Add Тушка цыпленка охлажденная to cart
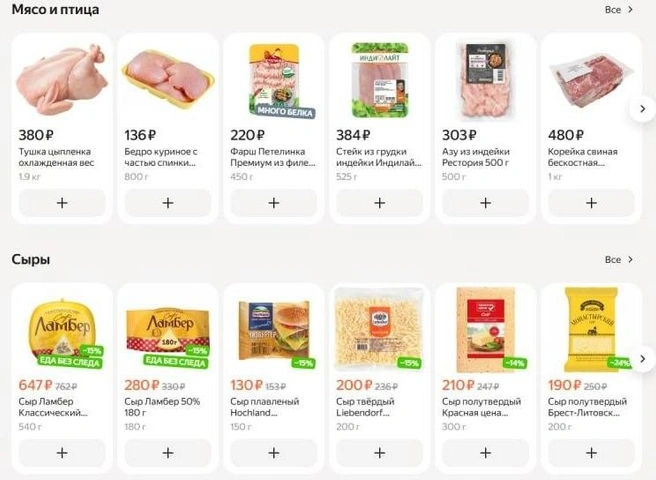The width and height of the screenshot is (656, 480). (x=62, y=203)
